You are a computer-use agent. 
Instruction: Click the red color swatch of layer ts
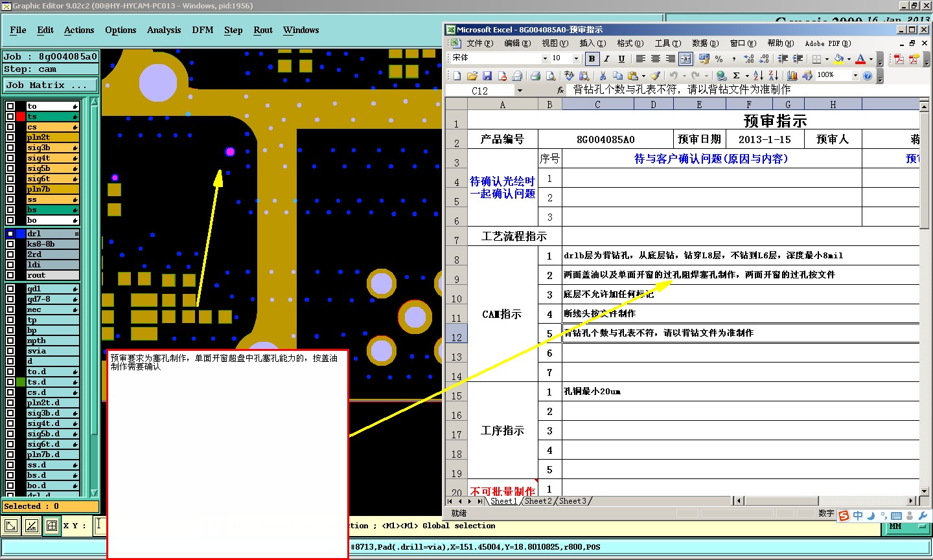pyautogui.click(x=21, y=117)
